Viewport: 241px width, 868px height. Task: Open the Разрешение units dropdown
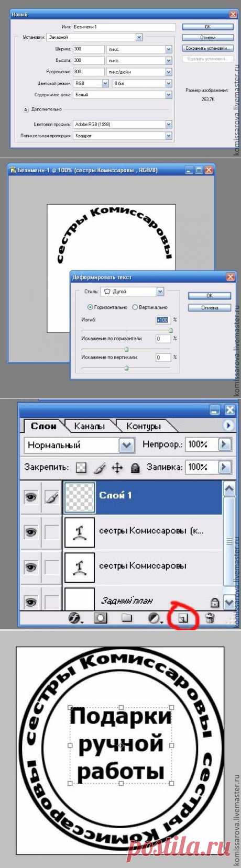pos(169,72)
